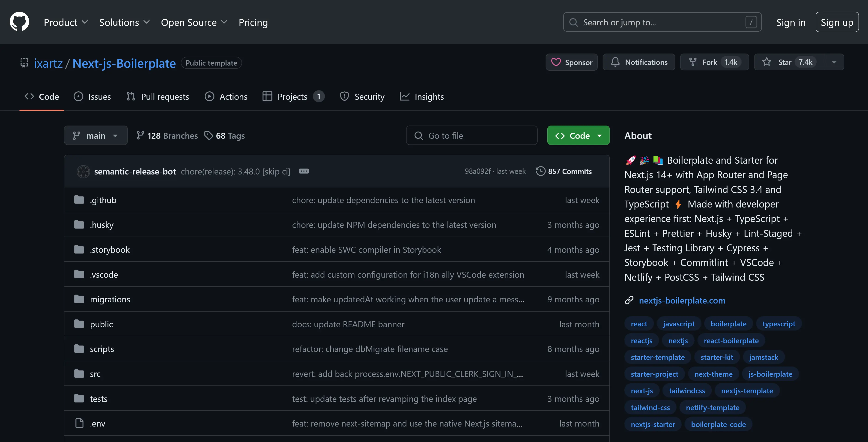Open the ixartz owner profile link

48,63
